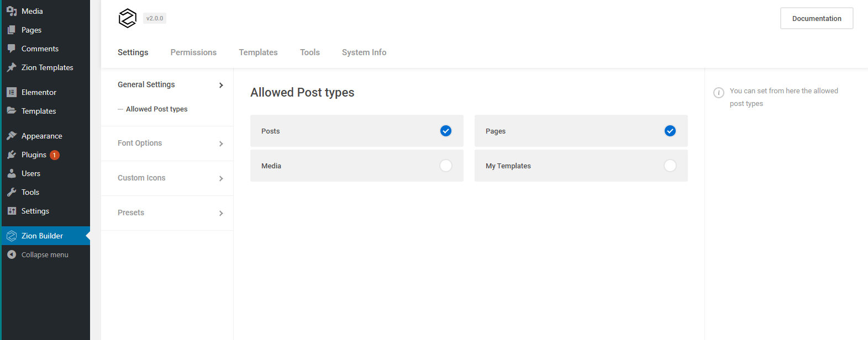
Task: Open the Tools tab in Zion Builder
Action: click(310, 52)
